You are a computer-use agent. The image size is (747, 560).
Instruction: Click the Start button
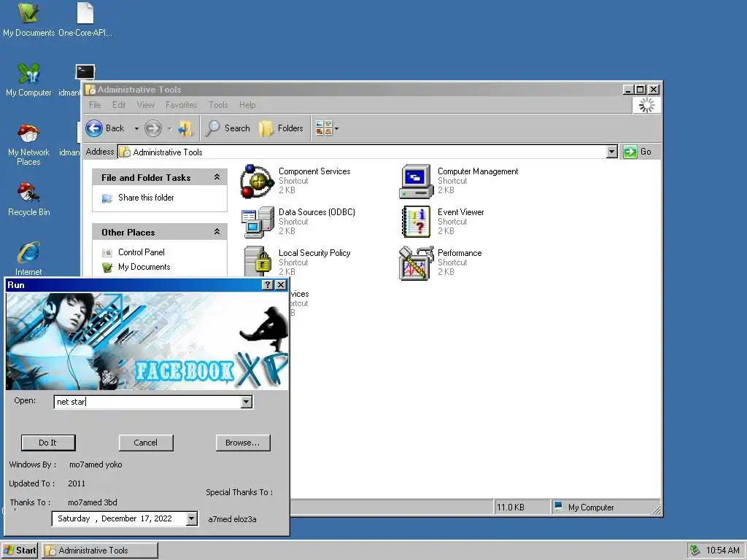point(20,550)
